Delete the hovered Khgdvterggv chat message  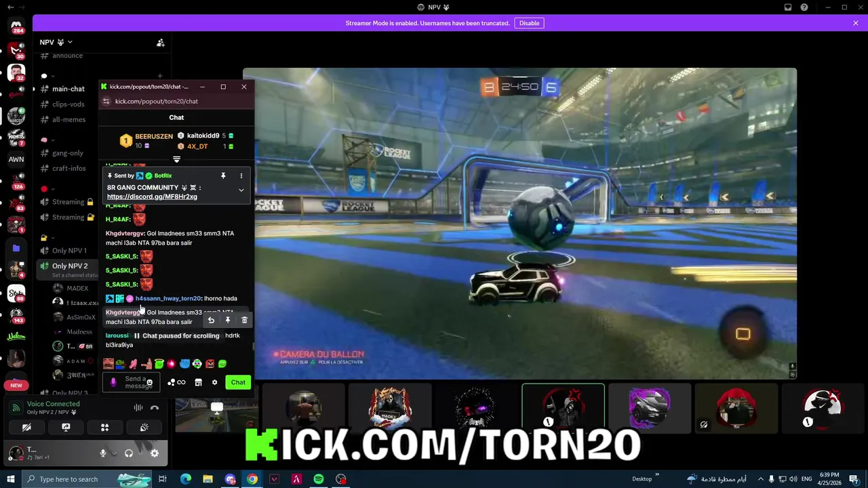tap(244, 320)
